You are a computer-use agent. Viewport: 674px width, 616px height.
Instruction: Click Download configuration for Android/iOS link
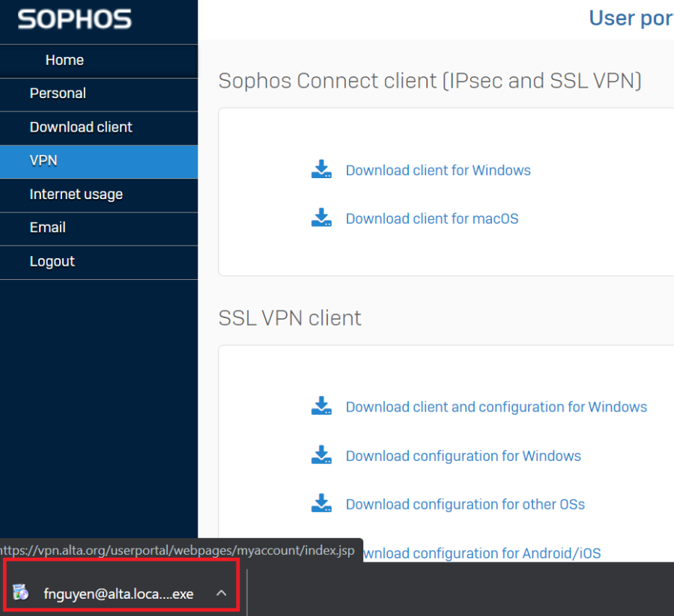482,553
